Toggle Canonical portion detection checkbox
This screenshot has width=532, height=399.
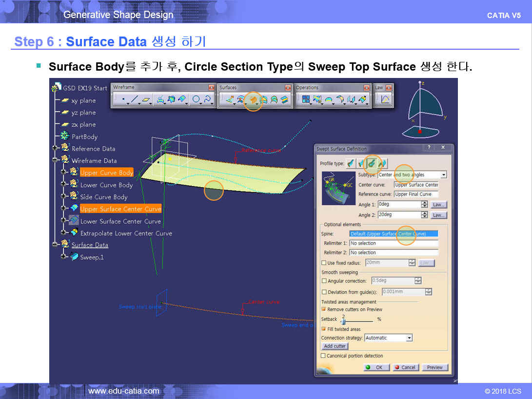pyautogui.click(x=323, y=356)
